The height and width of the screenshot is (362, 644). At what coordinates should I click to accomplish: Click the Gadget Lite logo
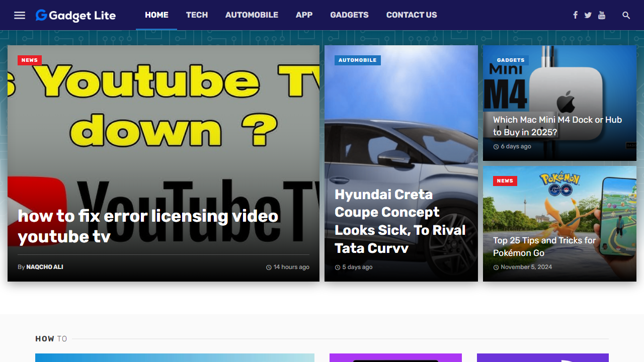(75, 15)
